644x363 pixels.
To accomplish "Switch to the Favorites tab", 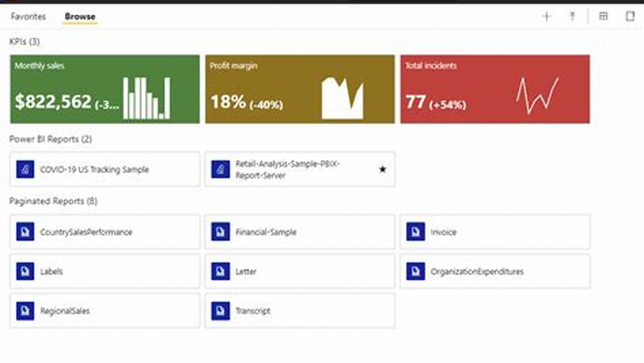I will coord(30,16).
